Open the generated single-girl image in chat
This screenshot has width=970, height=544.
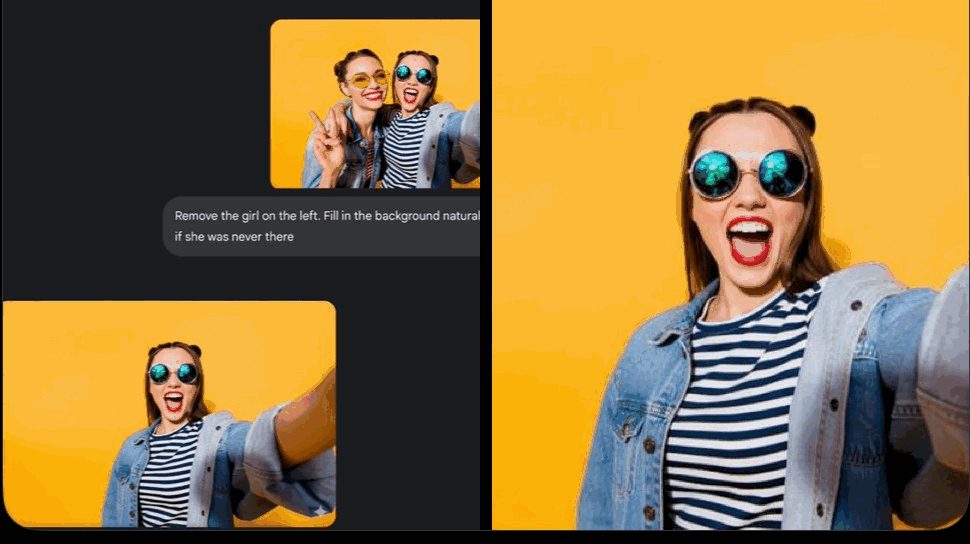pyautogui.click(x=170, y=414)
